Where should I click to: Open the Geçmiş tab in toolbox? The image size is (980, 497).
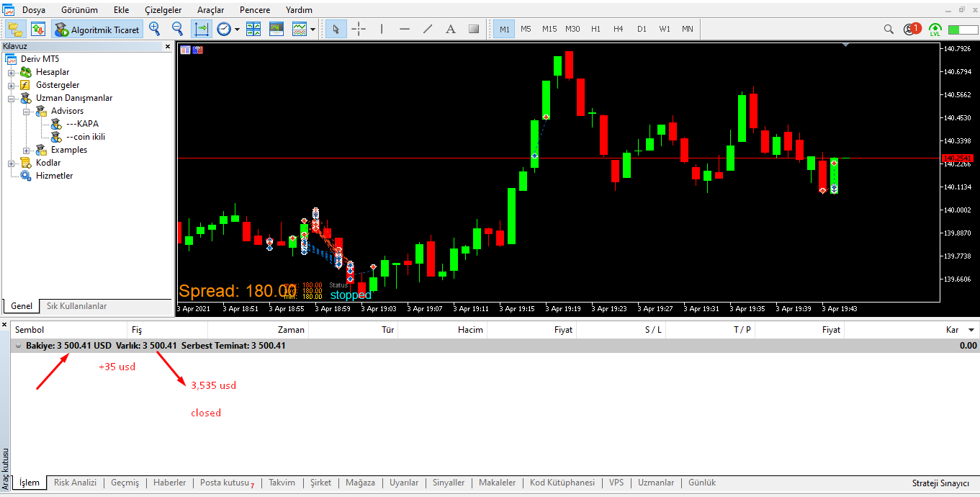[125, 483]
